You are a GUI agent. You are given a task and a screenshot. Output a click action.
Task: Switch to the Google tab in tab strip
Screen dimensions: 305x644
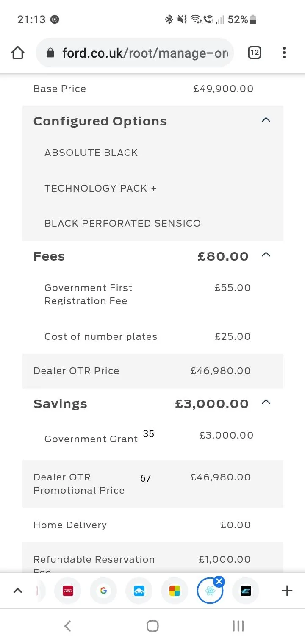pyautogui.click(x=103, y=591)
